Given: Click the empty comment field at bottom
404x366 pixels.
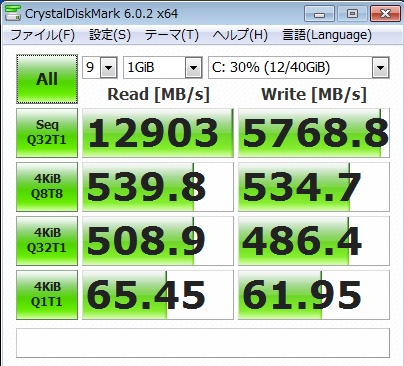Looking at the screenshot, I should [x=203, y=343].
